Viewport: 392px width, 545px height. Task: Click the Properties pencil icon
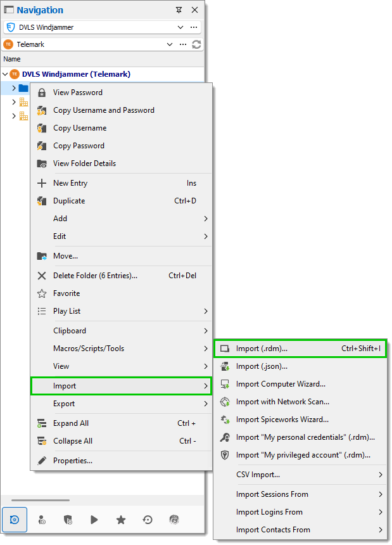42,461
